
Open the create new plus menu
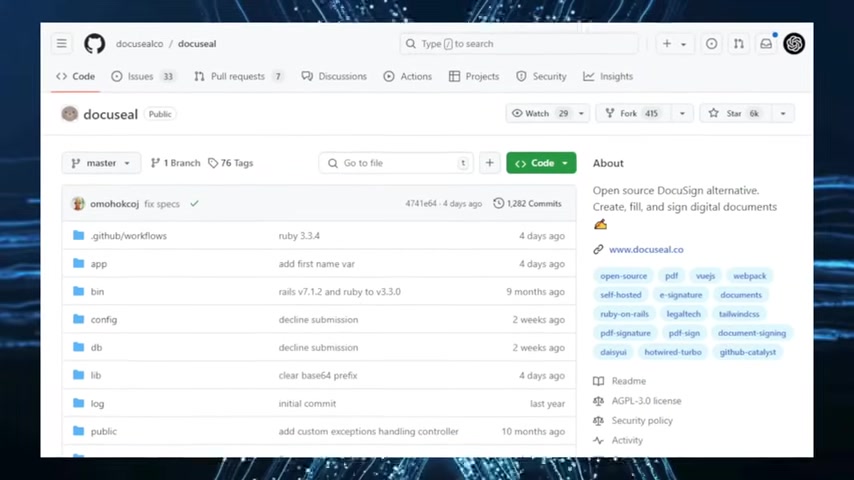667,44
